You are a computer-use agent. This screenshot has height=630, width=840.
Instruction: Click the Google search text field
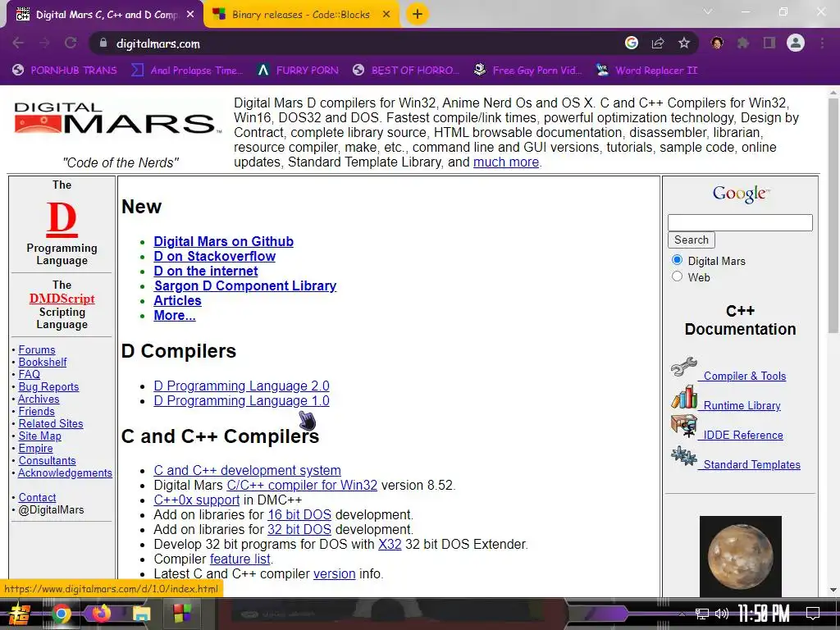(740, 222)
